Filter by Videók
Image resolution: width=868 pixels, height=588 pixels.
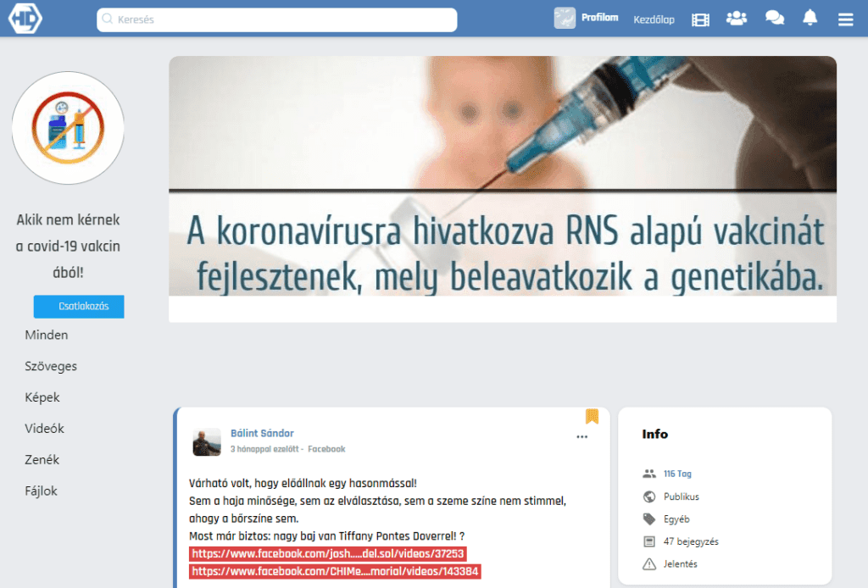(x=45, y=429)
